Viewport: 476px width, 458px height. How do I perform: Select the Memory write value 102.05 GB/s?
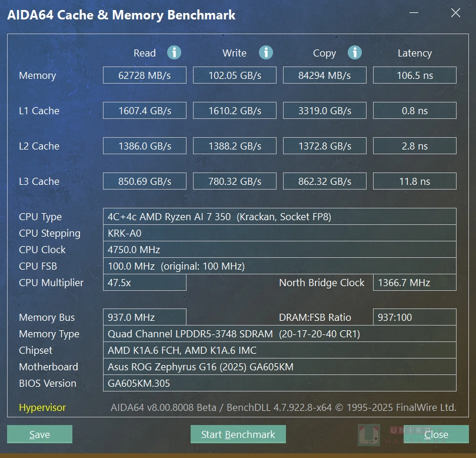235,75
